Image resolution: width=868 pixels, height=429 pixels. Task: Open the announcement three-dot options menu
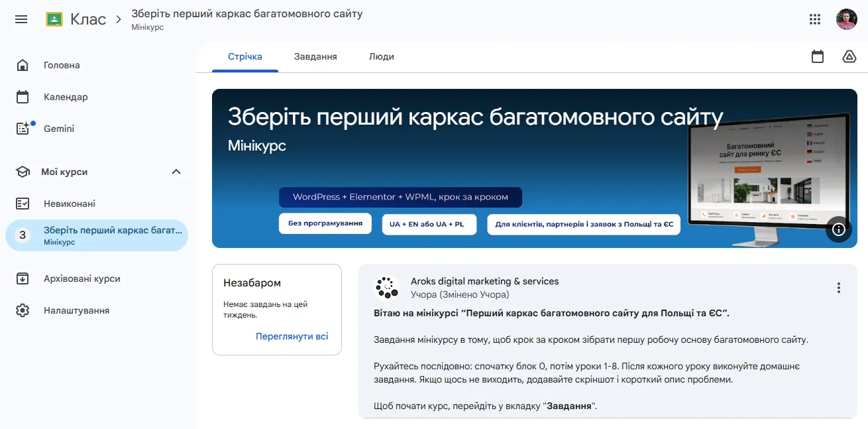tap(839, 288)
